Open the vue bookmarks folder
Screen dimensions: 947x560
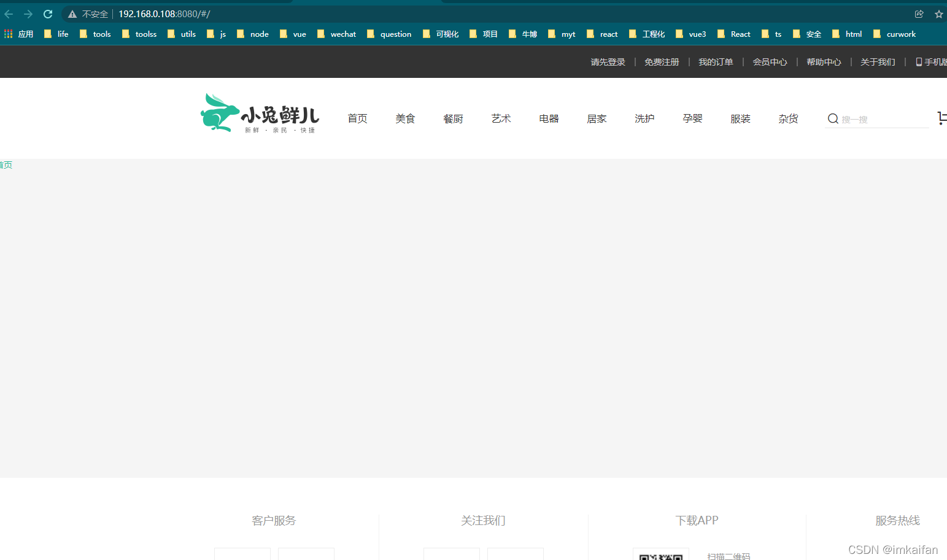click(293, 34)
